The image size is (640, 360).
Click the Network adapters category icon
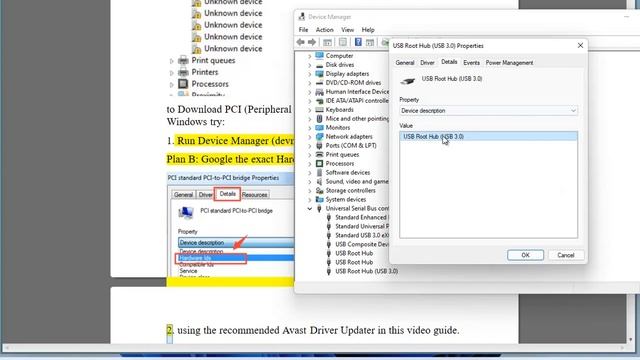tap(320, 137)
